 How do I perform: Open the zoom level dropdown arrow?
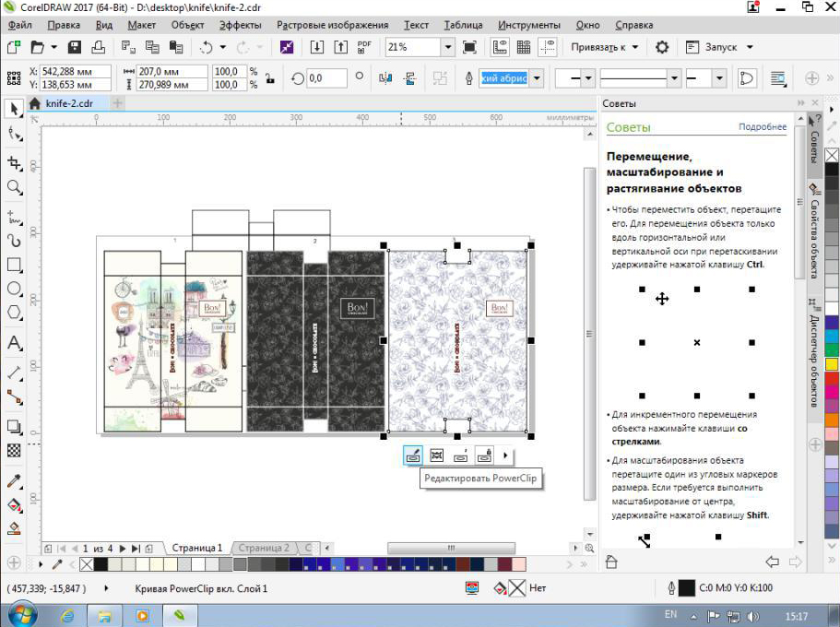(448, 47)
